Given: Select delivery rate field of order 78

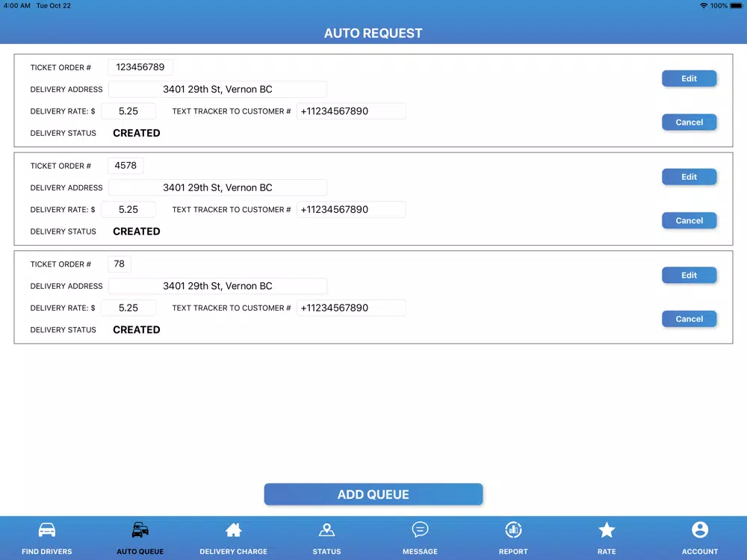Looking at the screenshot, I should point(128,308).
